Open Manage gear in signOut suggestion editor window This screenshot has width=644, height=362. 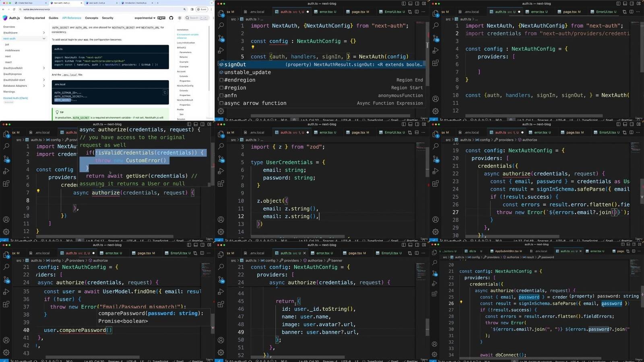(x=221, y=111)
